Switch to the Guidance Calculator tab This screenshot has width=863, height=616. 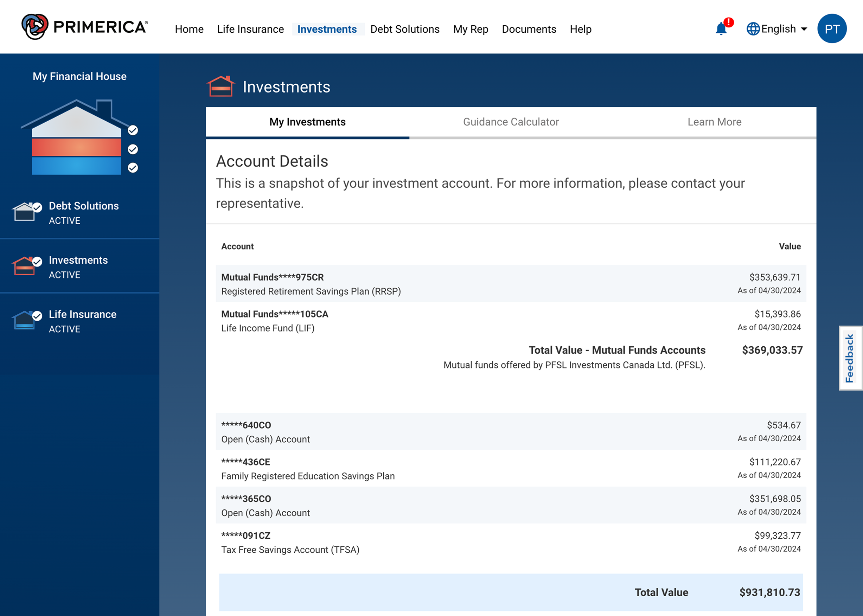click(x=511, y=122)
